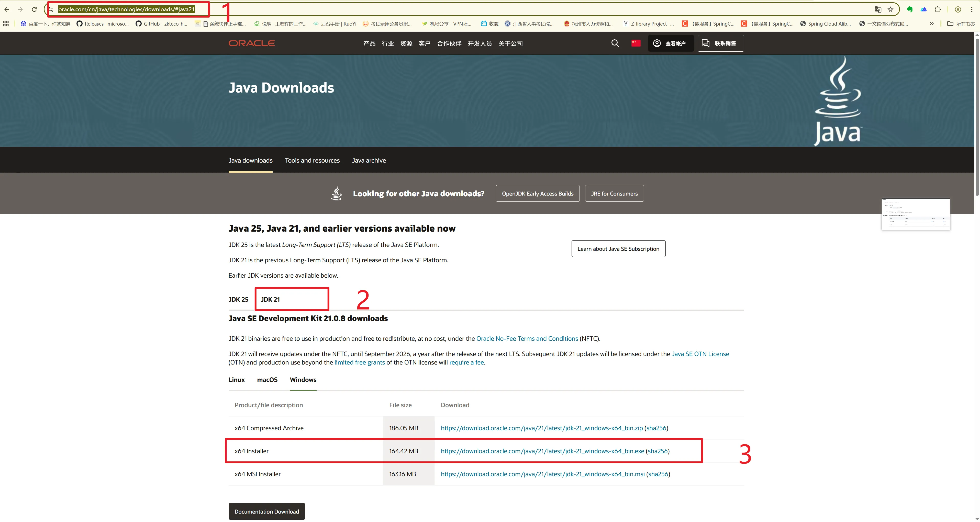
Task: Open the 百度一下 bookmark
Action: (x=46, y=24)
